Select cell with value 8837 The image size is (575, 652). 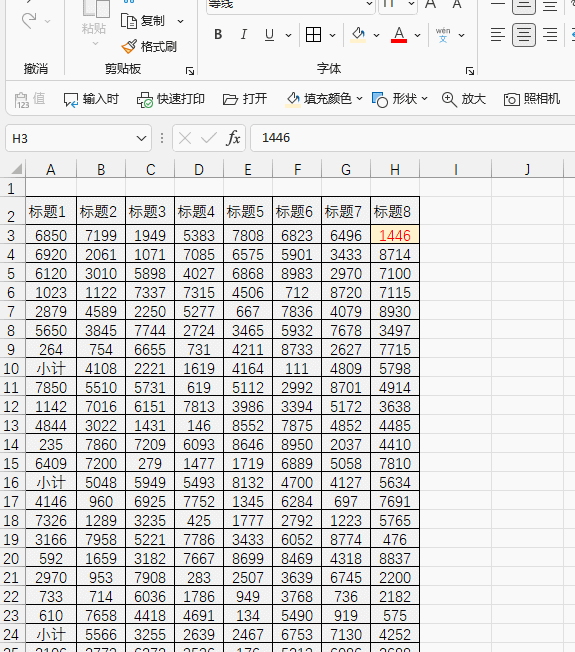tap(395, 559)
